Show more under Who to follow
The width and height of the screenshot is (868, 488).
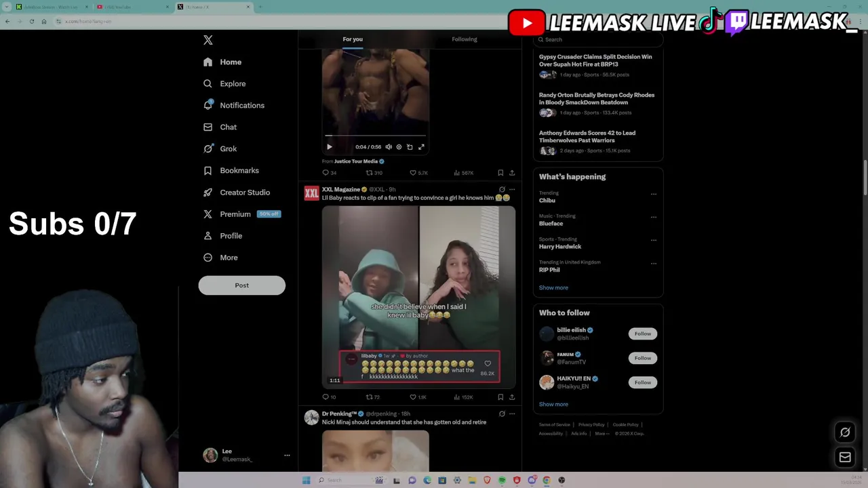coord(553,404)
